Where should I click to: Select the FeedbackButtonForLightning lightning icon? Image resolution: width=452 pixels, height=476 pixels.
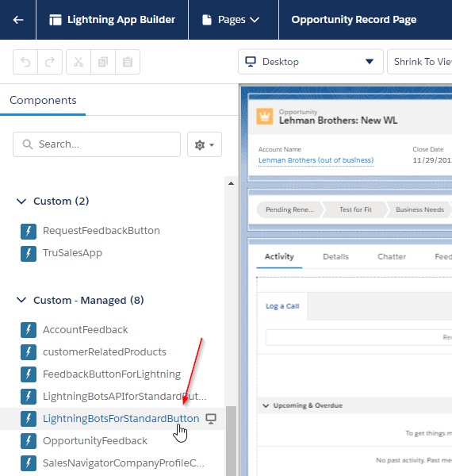click(29, 374)
